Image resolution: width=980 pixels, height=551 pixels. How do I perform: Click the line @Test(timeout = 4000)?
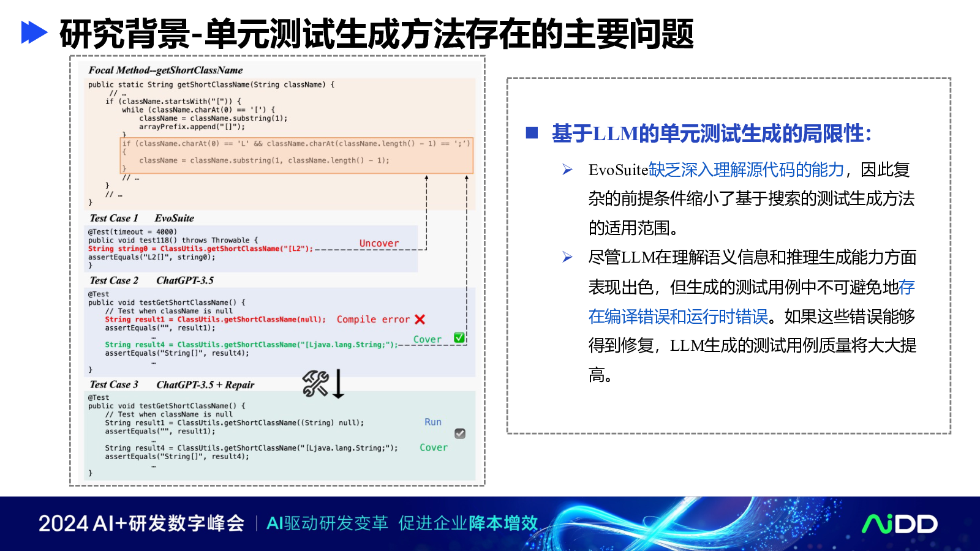tap(132, 232)
